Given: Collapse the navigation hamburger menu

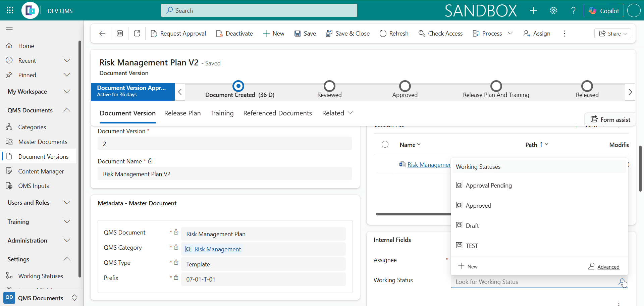Looking at the screenshot, I should 9,30.
